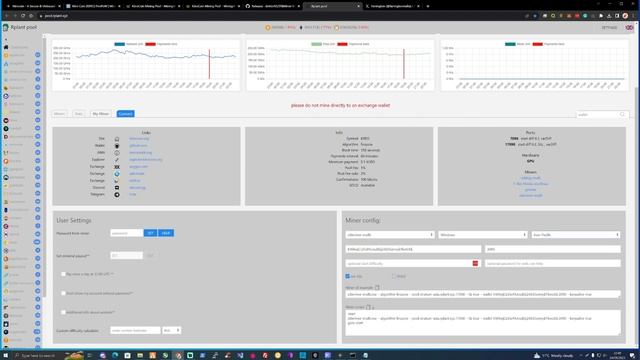Click the minimal payout input field
The image size is (640, 360).
pos(127,256)
